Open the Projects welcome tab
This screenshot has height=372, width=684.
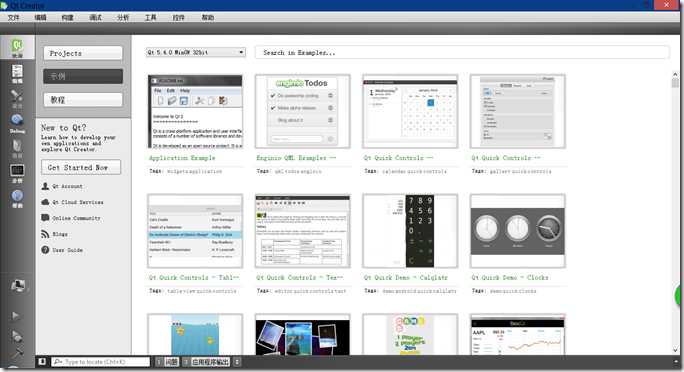click(x=83, y=53)
